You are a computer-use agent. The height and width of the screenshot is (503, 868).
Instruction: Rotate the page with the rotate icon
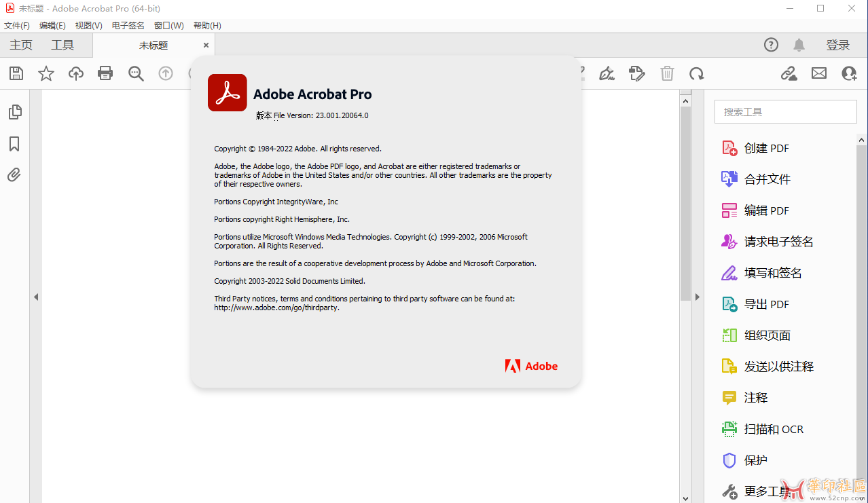coord(696,73)
